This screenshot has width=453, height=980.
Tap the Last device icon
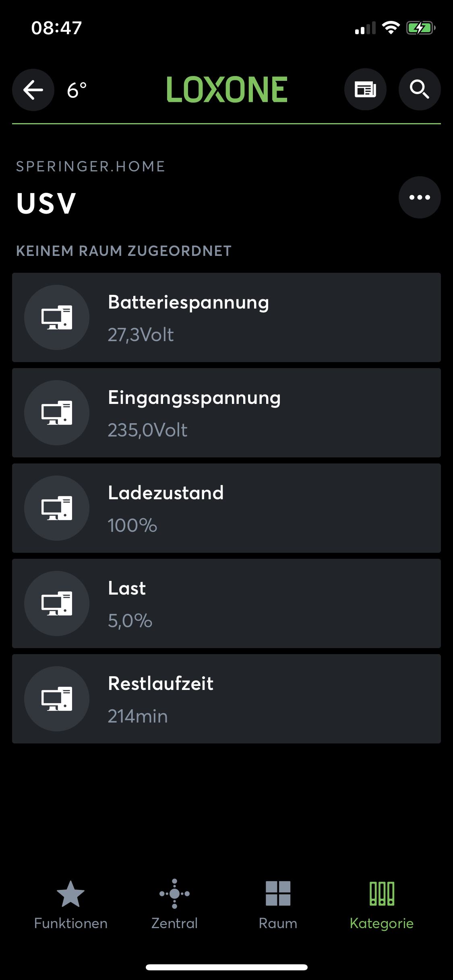(x=57, y=603)
